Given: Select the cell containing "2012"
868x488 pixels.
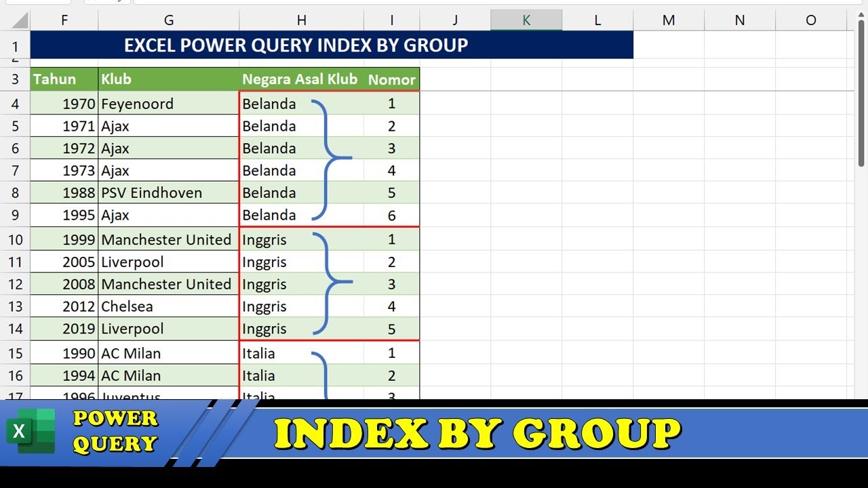Looking at the screenshot, I should click(64, 306).
